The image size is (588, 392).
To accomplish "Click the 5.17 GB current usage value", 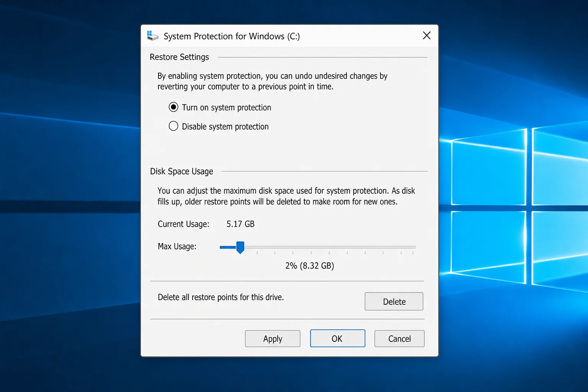I will pos(240,224).
